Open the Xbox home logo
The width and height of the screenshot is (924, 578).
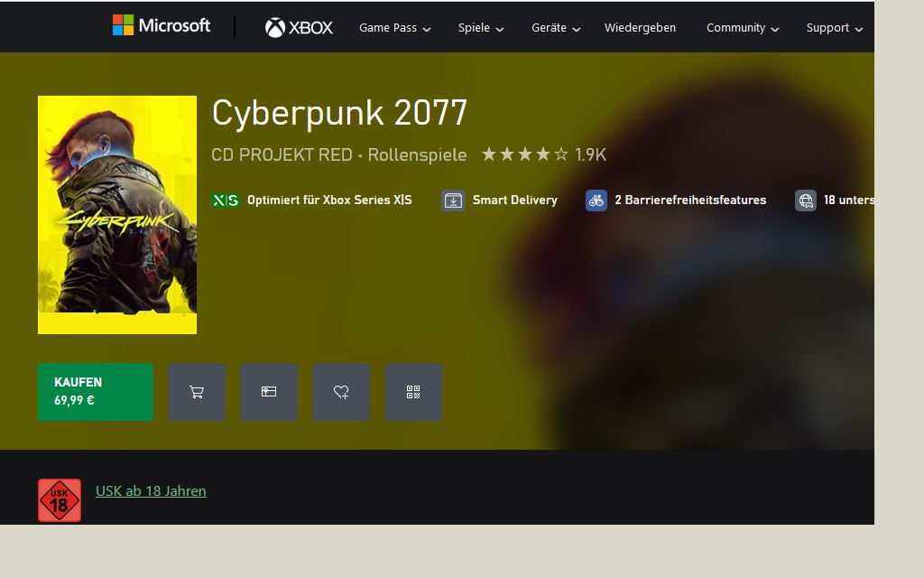point(299,27)
